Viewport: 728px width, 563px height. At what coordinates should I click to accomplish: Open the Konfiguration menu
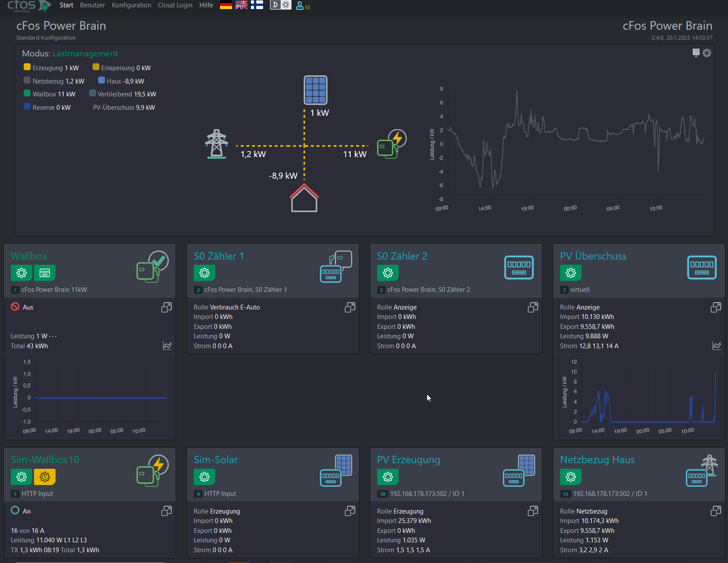131,5
